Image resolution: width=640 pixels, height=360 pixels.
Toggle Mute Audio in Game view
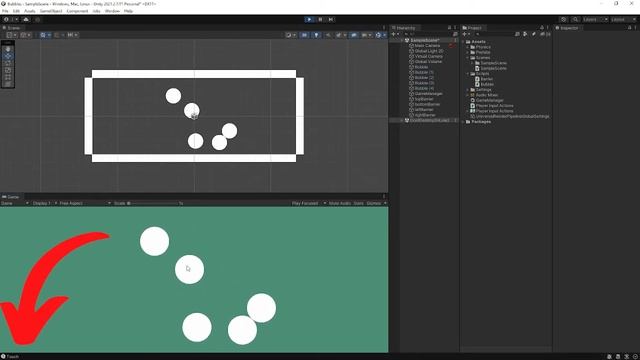[x=340, y=203]
